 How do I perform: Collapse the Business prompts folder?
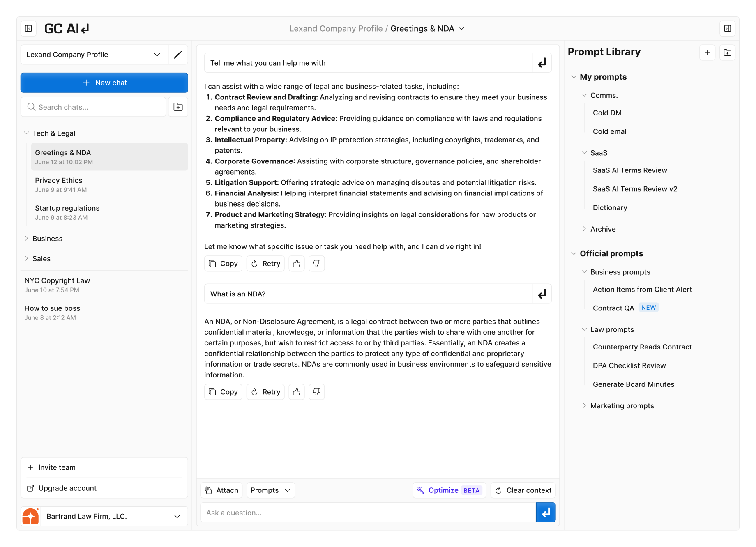(x=584, y=272)
